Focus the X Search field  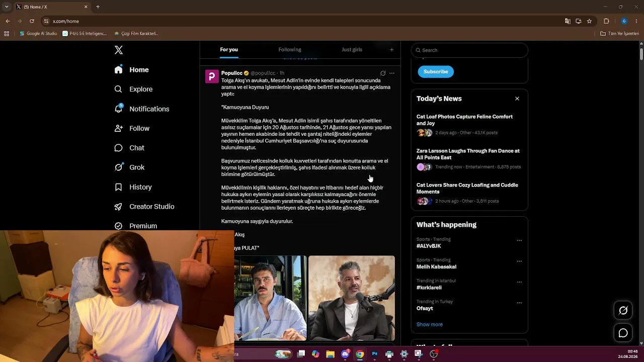point(469,50)
